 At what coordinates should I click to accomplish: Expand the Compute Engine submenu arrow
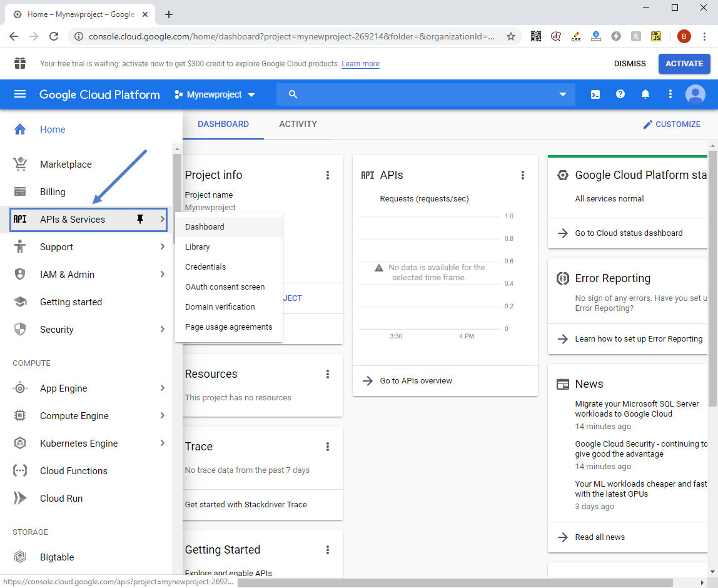(163, 416)
